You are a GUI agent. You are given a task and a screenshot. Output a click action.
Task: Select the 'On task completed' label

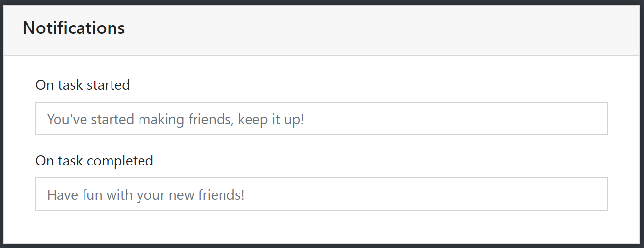94,161
